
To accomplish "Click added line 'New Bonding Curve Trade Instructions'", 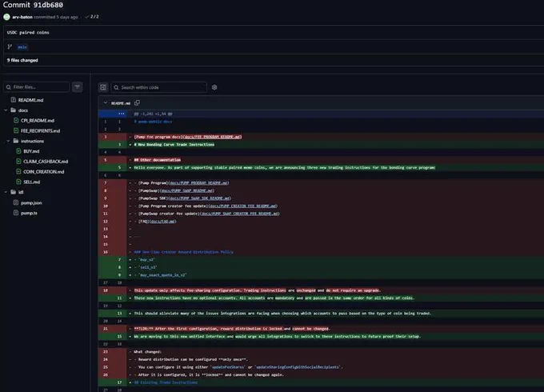I will pyautogui.click(x=174, y=145).
